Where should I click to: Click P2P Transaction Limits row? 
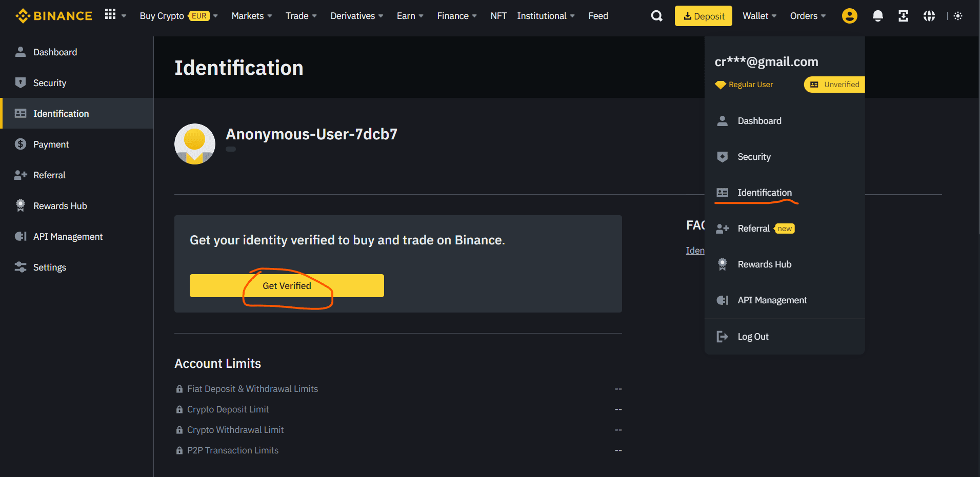pyautogui.click(x=398, y=450)
